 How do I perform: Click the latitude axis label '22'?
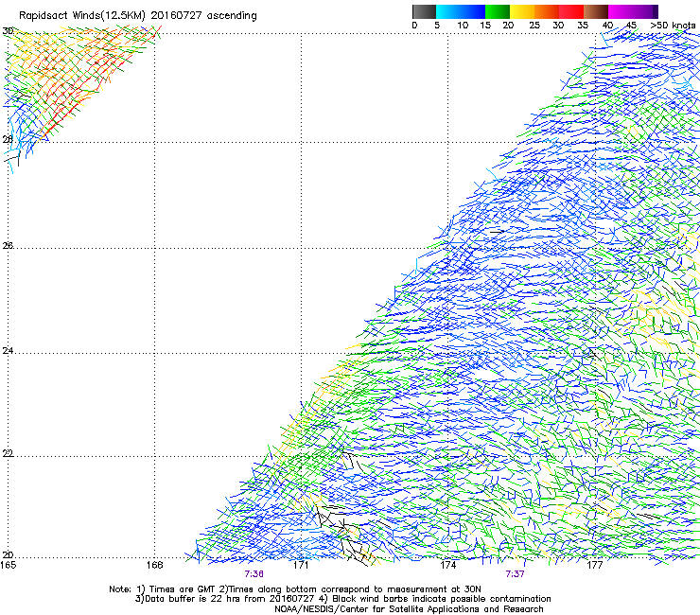coord(8,453)
